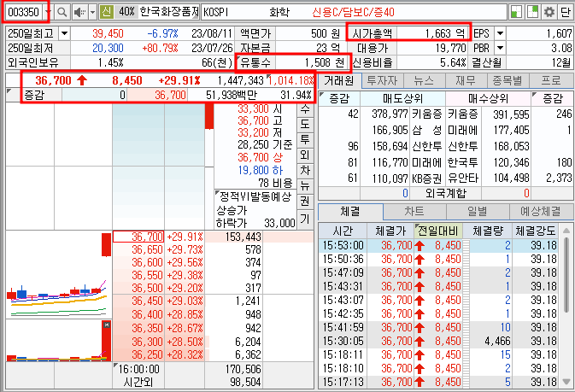This screenshot has width=575, height=392.
Task: Switch to the 뉴스 tab
Action: (x=424, y=80)
